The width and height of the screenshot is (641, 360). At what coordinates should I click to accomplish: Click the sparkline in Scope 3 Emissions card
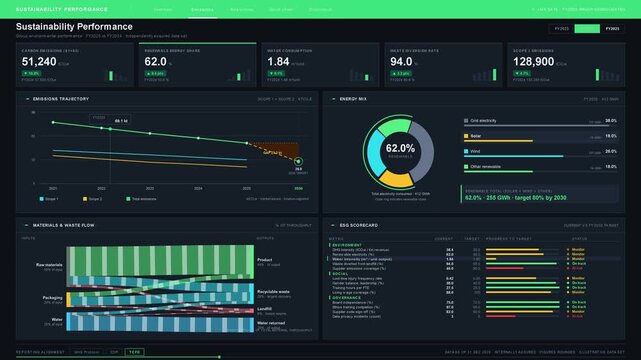pyautogui.click(x=607, y=75)
